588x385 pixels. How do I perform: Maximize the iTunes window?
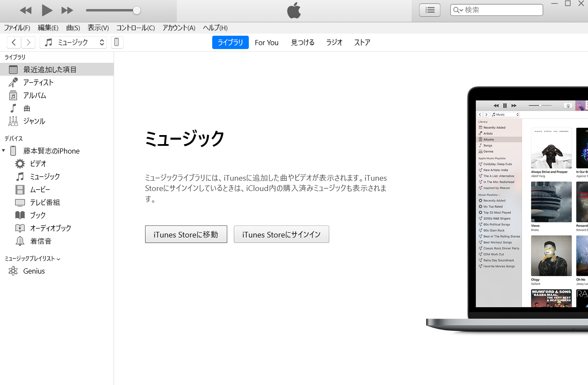568,3
